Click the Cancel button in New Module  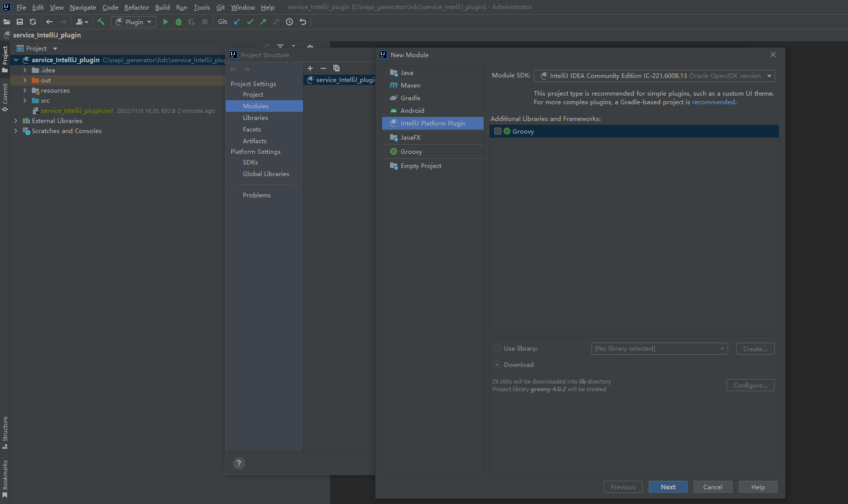point(712,487)
